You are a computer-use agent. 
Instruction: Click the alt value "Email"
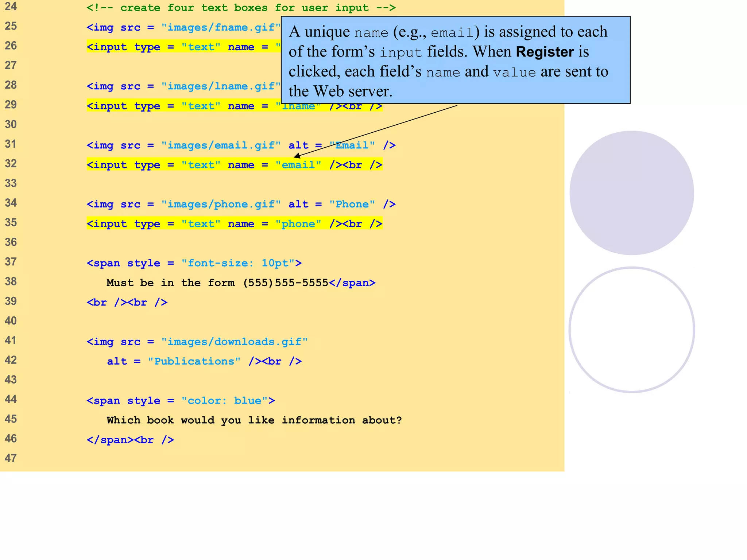point(352,145)
